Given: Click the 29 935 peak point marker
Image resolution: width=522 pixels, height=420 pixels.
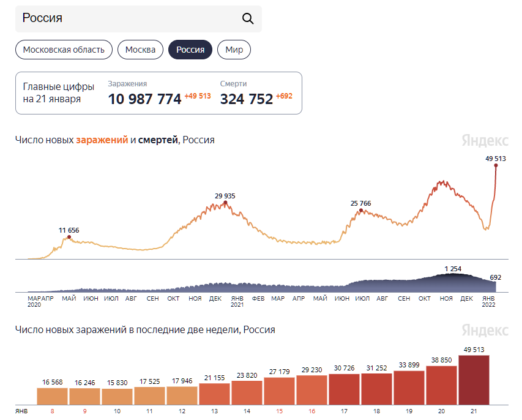Looking at the screenshot, I should click(225, 203).
